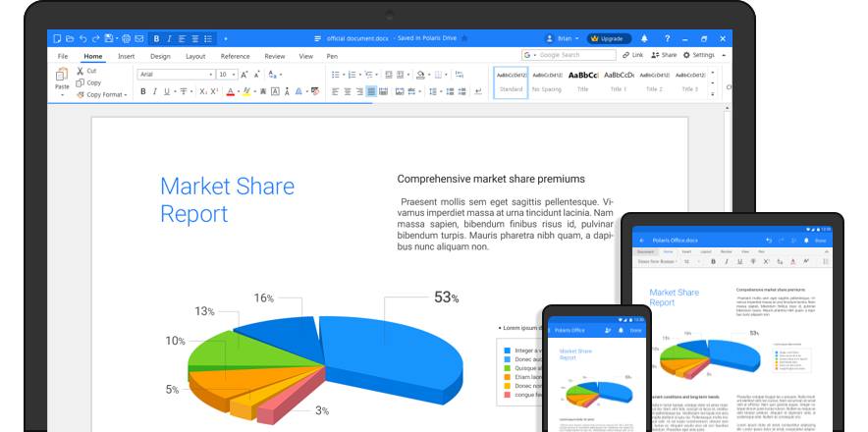Click in the Google Search field
This screenshot has height=432, width=868.
(569, 55)
